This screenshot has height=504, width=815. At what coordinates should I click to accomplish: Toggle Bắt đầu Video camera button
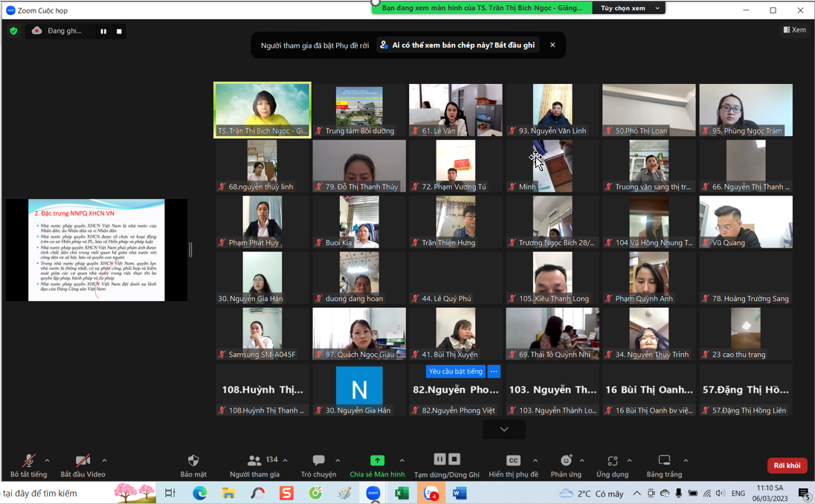click(83, 461)
